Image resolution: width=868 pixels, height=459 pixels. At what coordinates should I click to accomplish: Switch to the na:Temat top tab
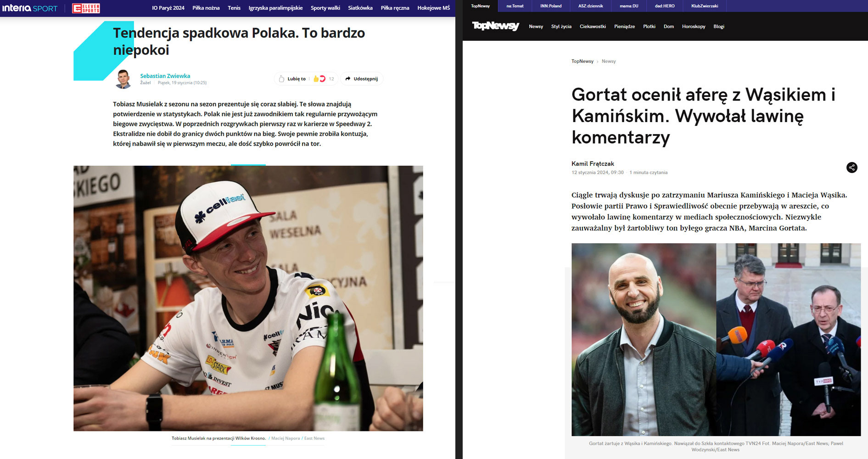[515, 6]
